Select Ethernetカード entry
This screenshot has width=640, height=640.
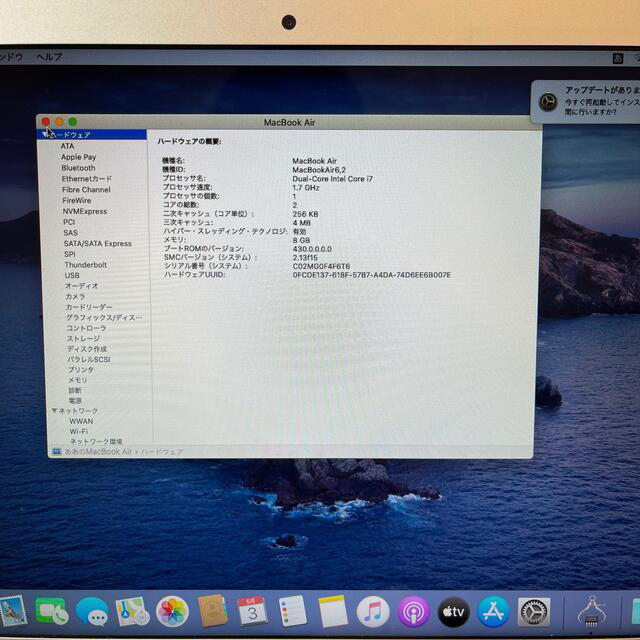tap(87, 179)
